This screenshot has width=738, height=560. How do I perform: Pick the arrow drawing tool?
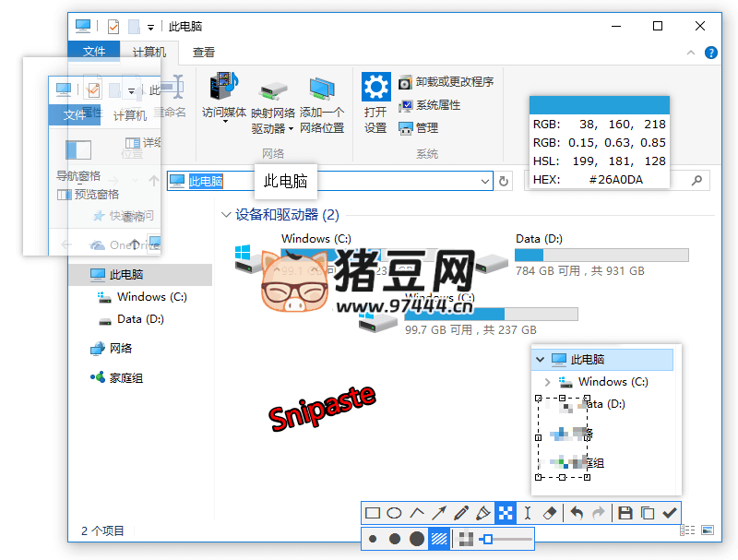pos(438,512)
